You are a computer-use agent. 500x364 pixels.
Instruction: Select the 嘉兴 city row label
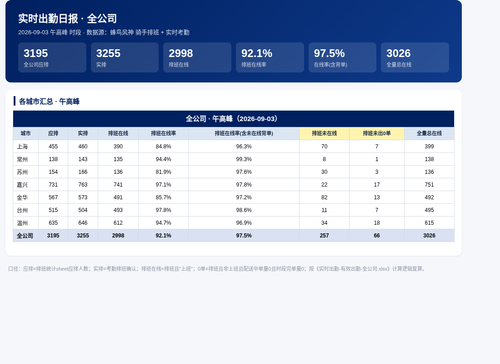[x=22, y=185]
